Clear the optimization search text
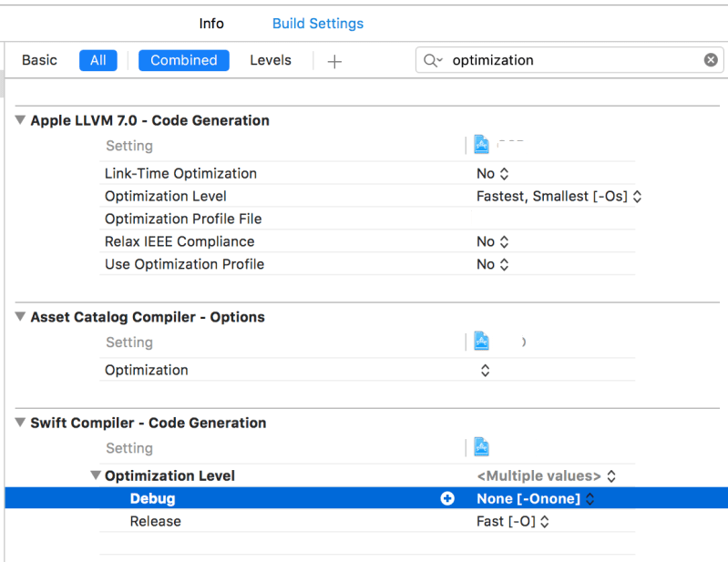Image resolution: width=728 pixels, height=562 pixels. [711, 60]
